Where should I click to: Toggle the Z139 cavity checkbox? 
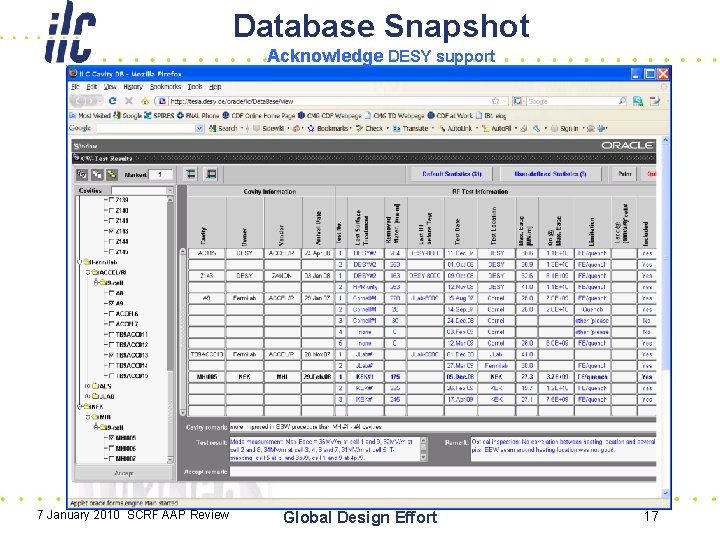[x=111, y=200]
